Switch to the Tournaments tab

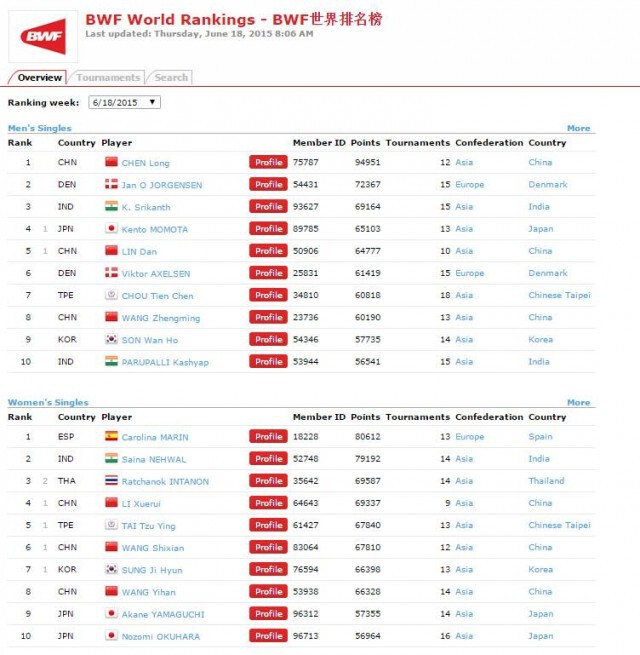point(108,77)
